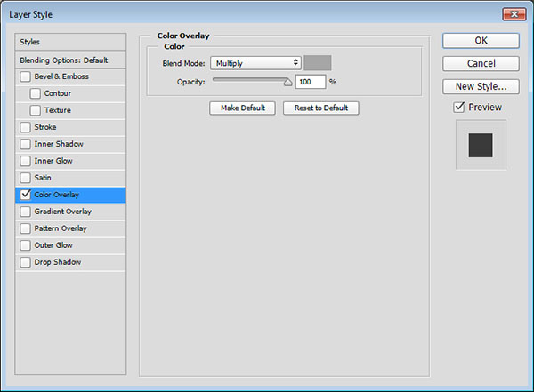Screen dimensions: 534x392
Task: Click the Reset to Default button
Action: pyautogui.click(x=320, y=108)
